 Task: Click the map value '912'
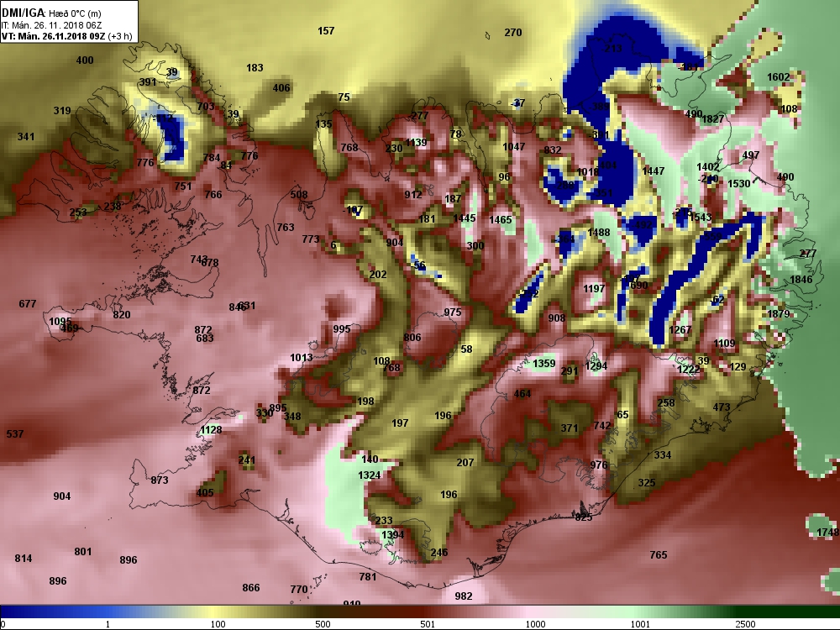(x=413, y=195)
